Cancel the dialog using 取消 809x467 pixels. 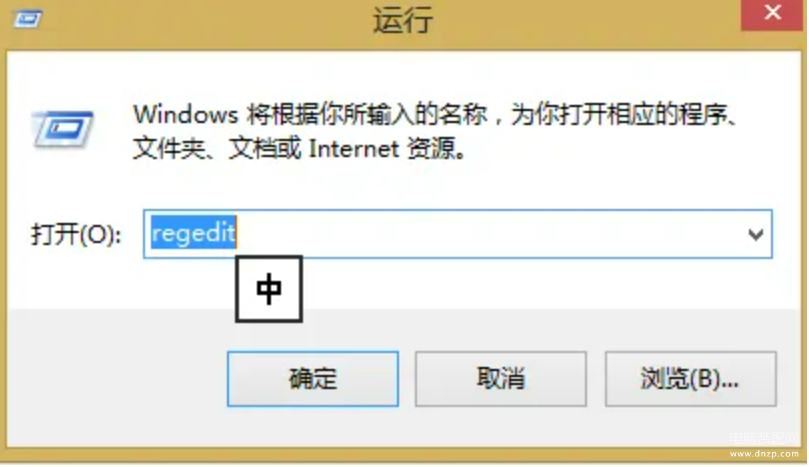(500, 379)
